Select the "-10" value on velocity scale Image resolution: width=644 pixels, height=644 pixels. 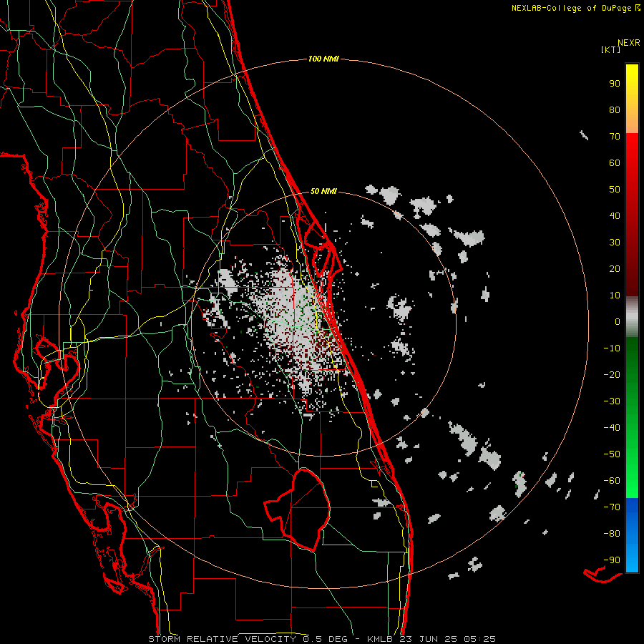click(612, 348)
